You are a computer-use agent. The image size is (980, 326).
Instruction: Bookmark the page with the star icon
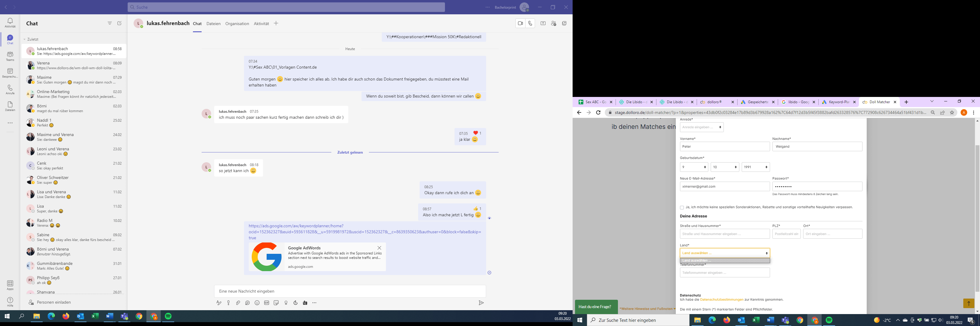(x=952, y=113)
